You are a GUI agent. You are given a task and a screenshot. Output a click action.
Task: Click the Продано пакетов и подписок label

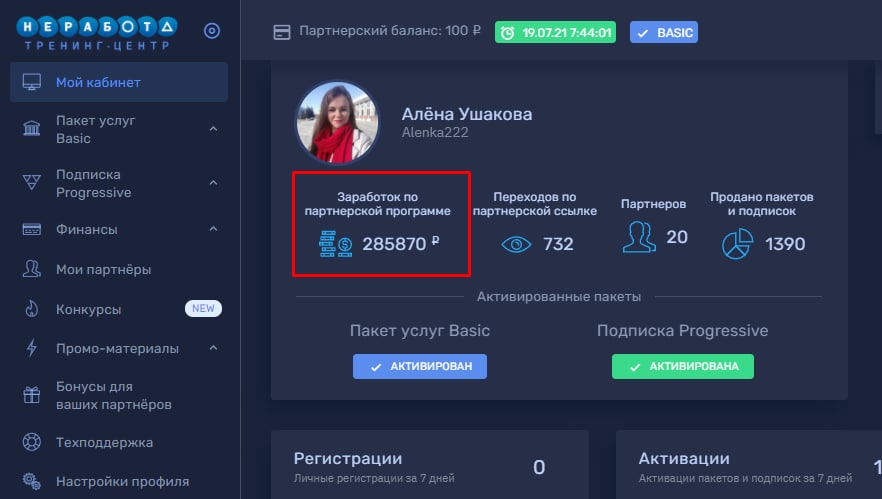(762, 204)
